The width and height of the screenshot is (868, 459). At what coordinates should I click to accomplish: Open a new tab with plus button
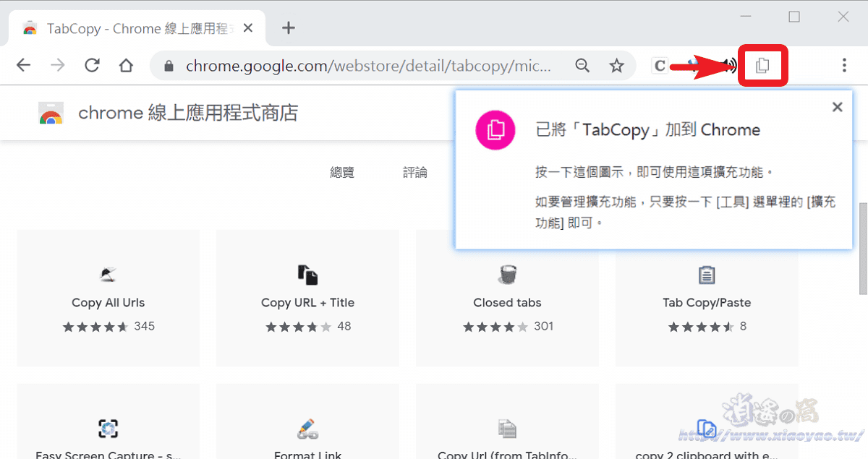tap(289, 28)
